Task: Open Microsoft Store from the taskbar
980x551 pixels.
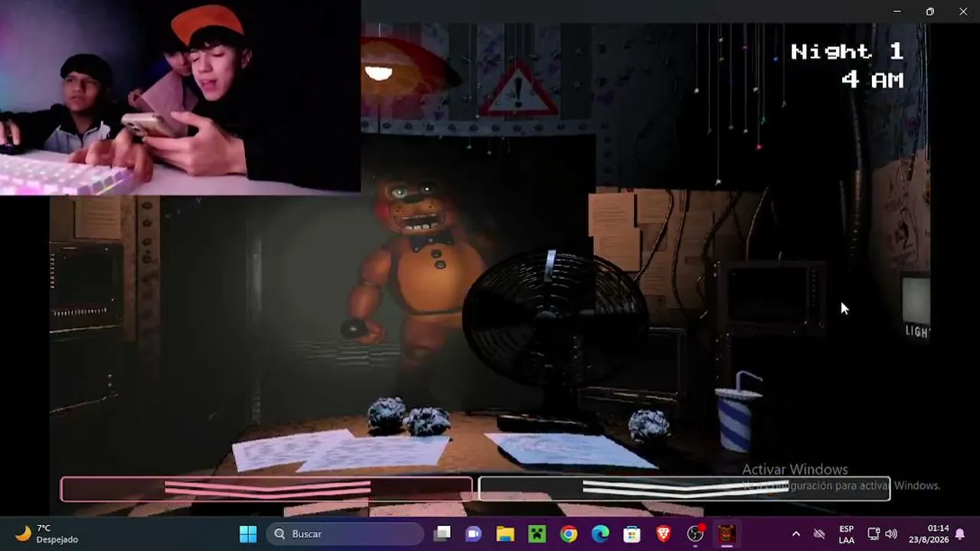Action: tap(632, 534)
